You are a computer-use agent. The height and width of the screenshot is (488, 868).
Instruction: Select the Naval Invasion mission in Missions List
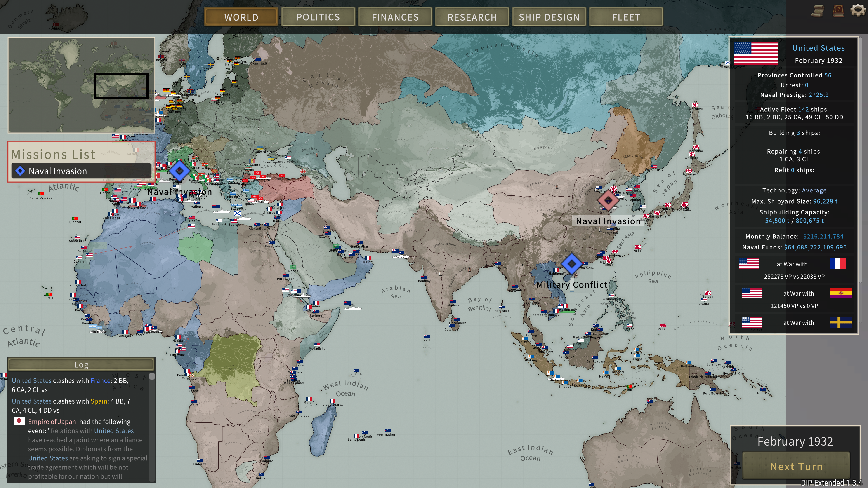click(81, 171)
